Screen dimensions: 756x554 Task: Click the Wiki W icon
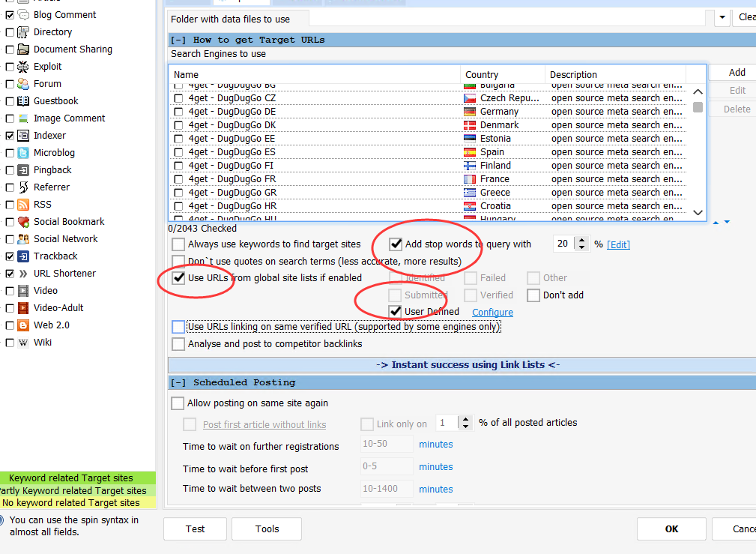tap(23, 343)
